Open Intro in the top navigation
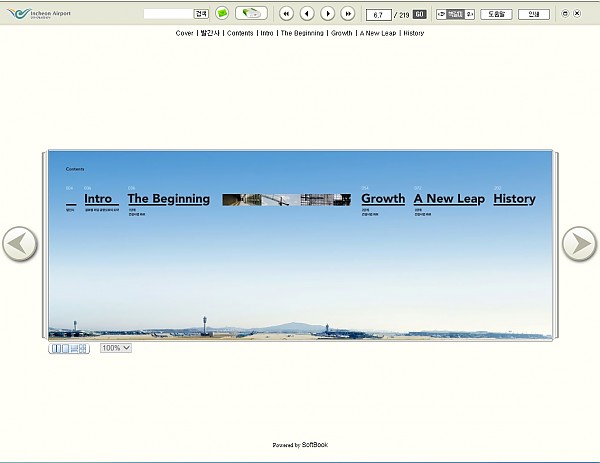600x463 pixels. click(x=267, y=33)
